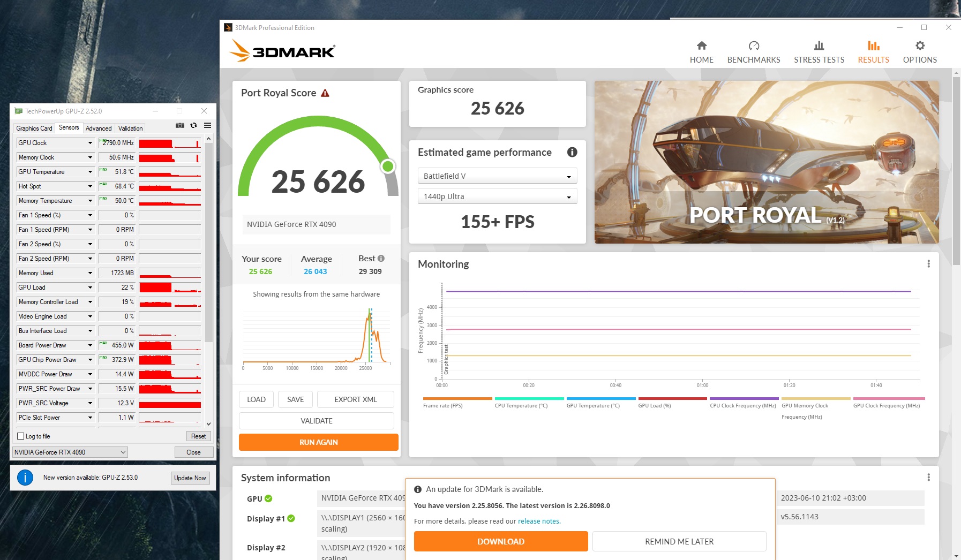Toggle GPU Load (%) legend entry
The height and width of the screenshot is (560, 961).
pyautogui.click(x=673, y=403)
